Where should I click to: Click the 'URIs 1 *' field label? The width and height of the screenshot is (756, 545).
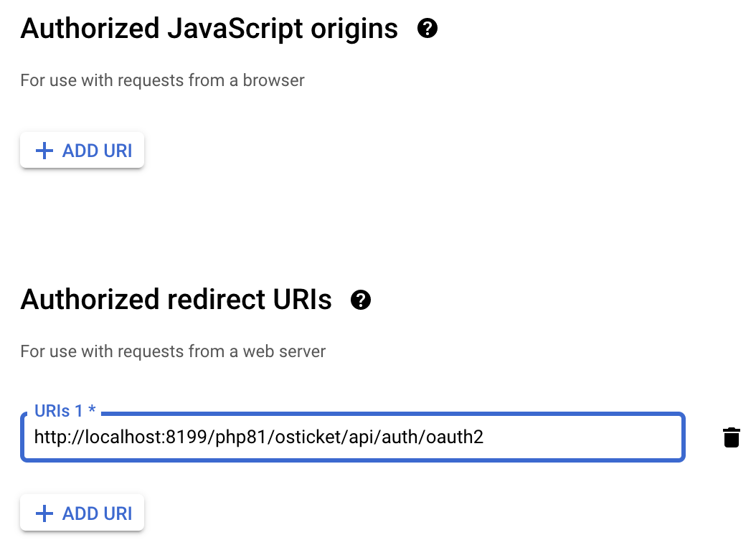pos(65,411)
